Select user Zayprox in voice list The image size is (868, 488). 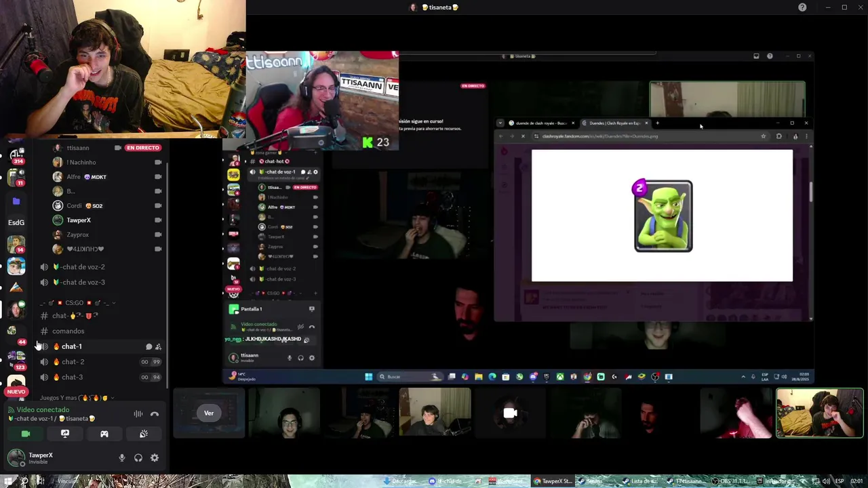(78, 235)
